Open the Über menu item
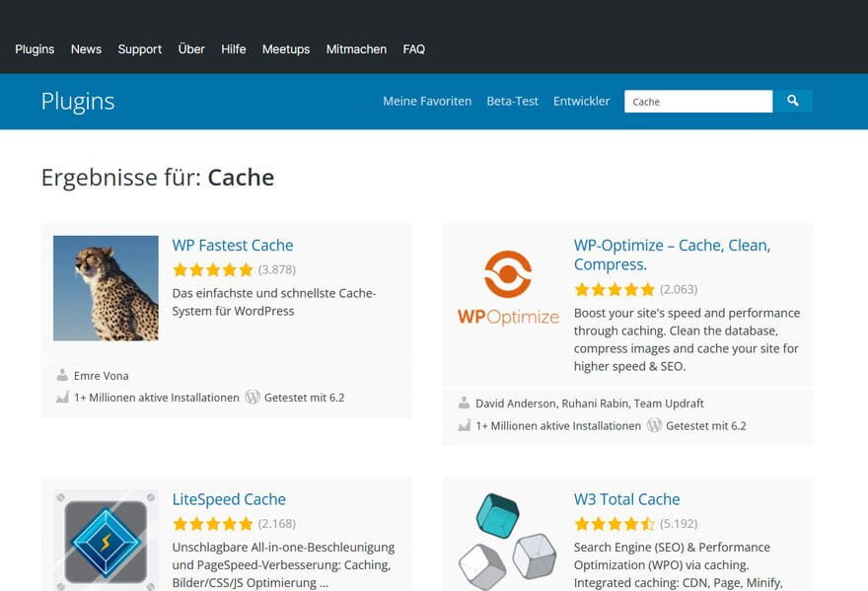Screen dimensions: 868x591 (x=191, y=48)
